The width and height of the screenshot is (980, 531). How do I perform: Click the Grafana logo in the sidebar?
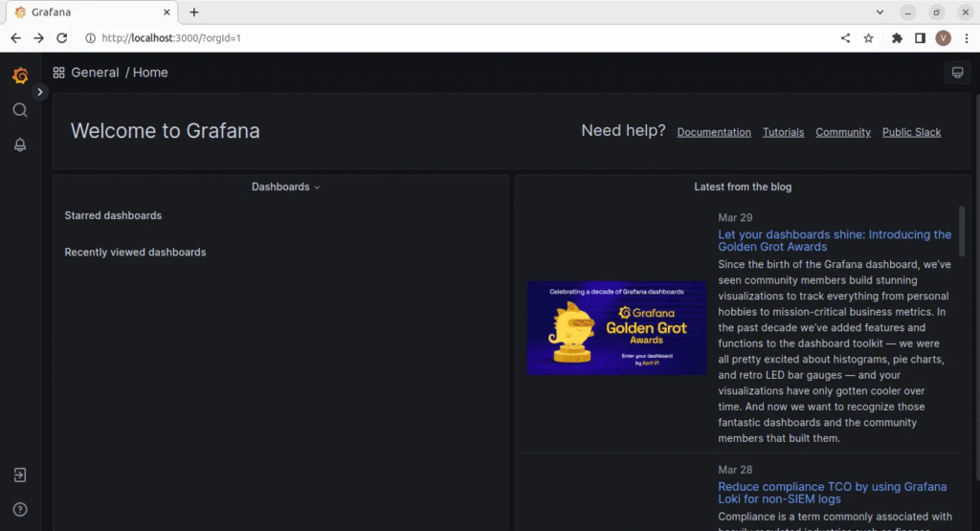[x=20, y=75]
